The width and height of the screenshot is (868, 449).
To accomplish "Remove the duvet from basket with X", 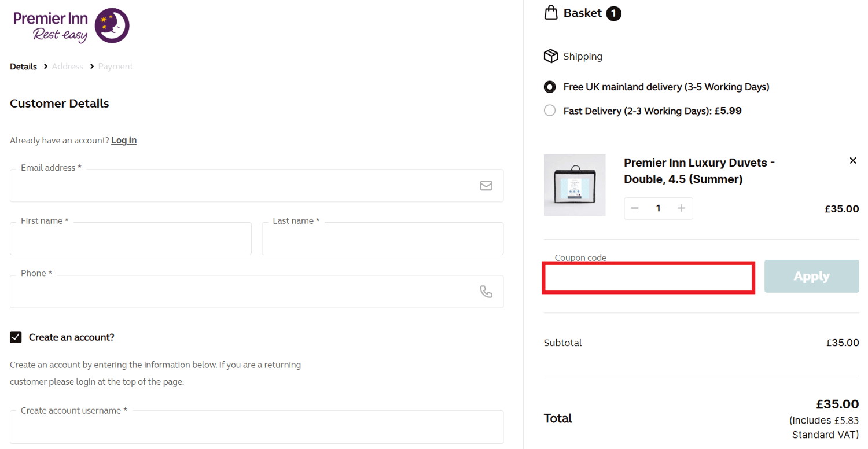I will pyautogui.click(x=853, y=160).
